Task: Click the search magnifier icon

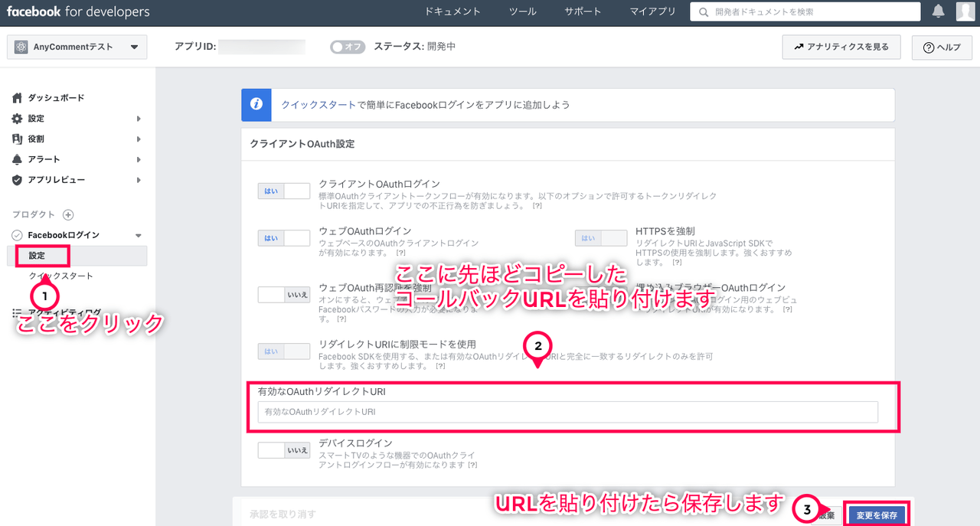Action: pos(703,11)
